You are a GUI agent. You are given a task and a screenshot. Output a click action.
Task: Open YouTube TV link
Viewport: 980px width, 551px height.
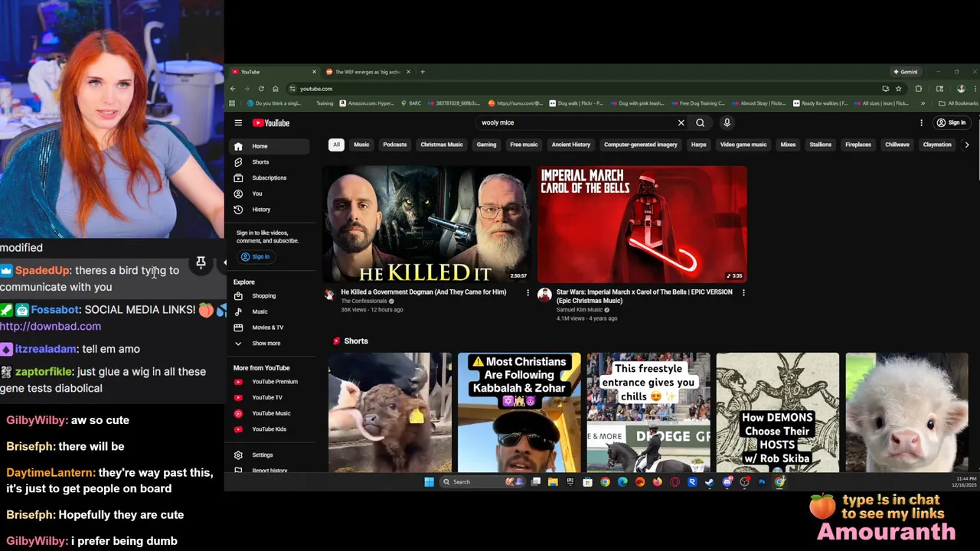click(x=269, y=397)
